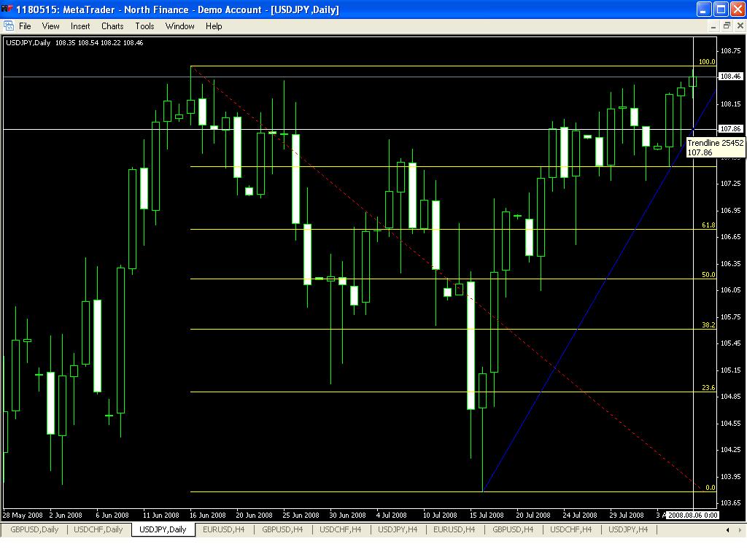Minimize the MetaTrader main window
This screenshot has height=560, width=747.
click(x=704, y=9)
